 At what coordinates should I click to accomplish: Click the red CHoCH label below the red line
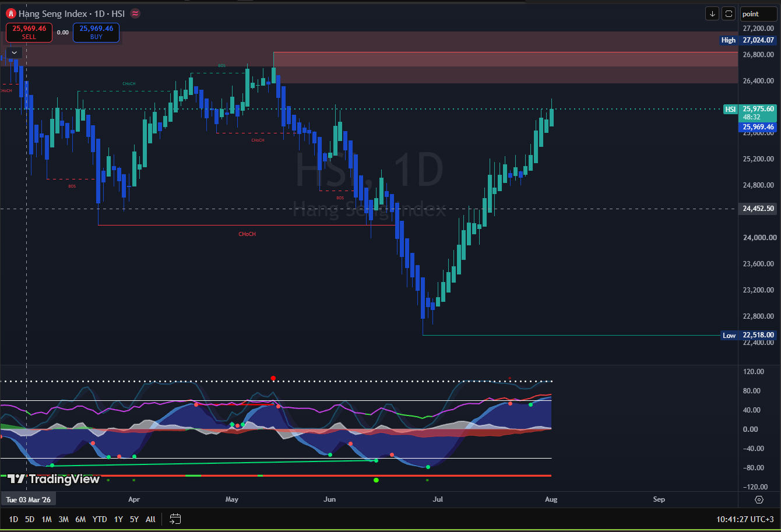(x=247, y=234)
